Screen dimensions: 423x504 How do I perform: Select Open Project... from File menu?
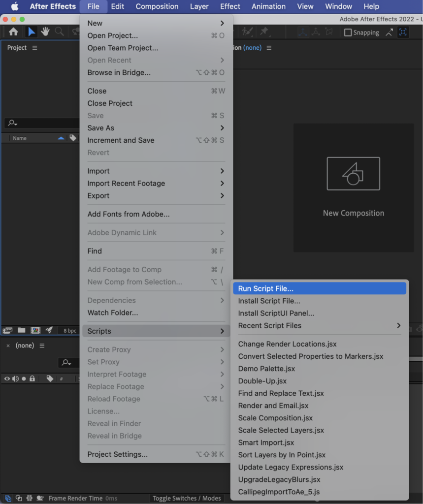tap(156, 35)
